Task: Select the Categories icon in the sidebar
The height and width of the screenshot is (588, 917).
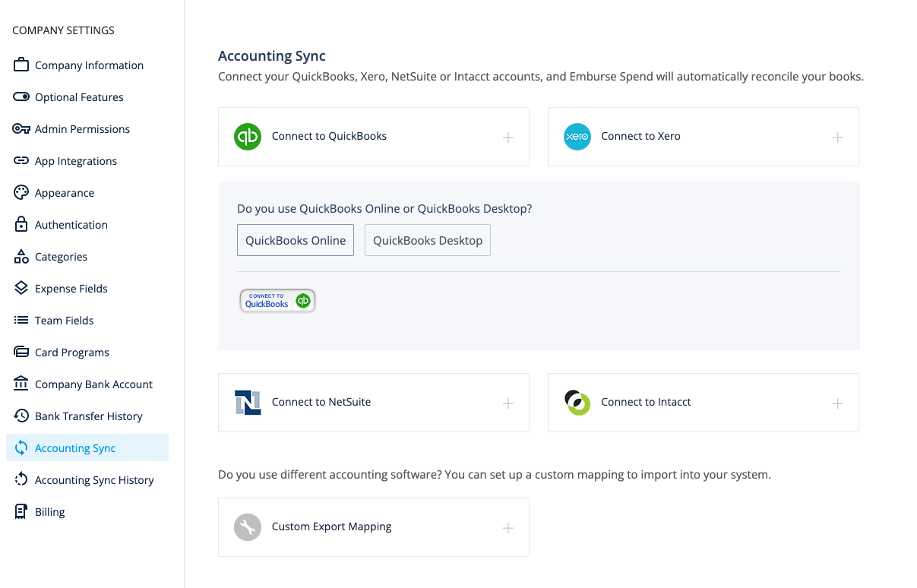Action: (21, 256)
